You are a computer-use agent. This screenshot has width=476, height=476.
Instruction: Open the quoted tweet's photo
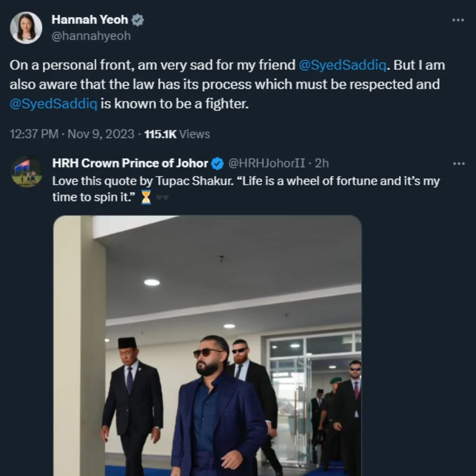(x=207, y=345)
